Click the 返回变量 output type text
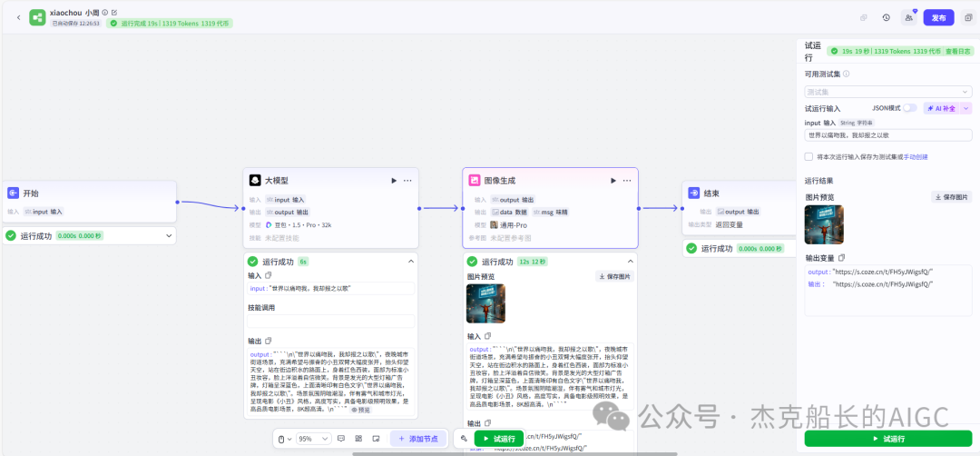Image resolution: width=980 pixels, height=456 pixels. [x=730, y=224]
